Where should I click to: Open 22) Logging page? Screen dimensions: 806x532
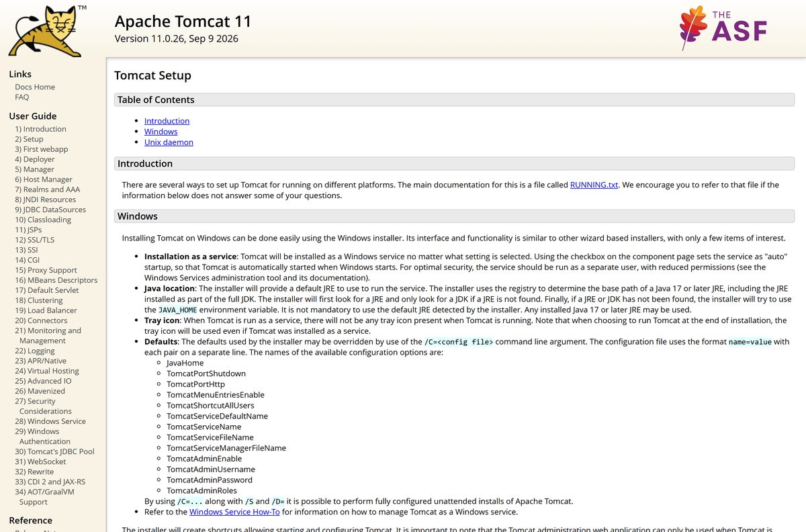(35, 351)
